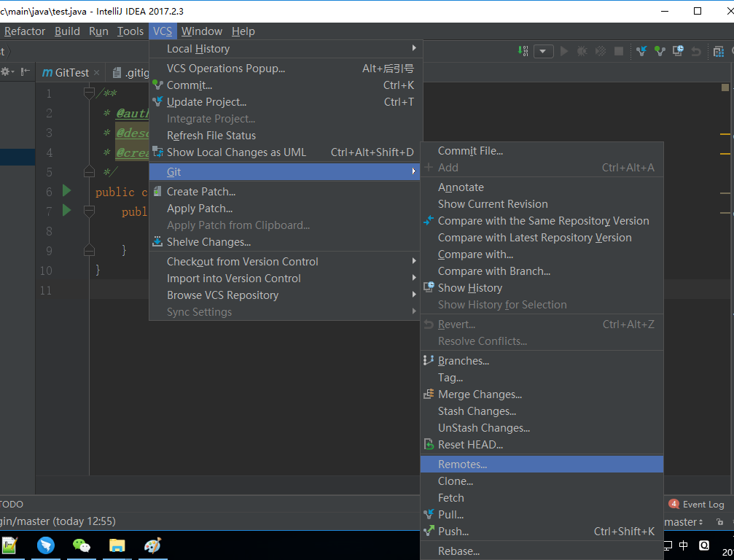Open the Window menu
734x560 pixels.
pos(202,31)
